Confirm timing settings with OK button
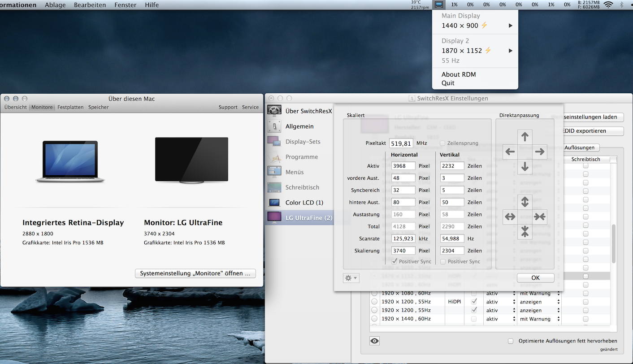This screenshot has width=633, height=364. [536, 278]
